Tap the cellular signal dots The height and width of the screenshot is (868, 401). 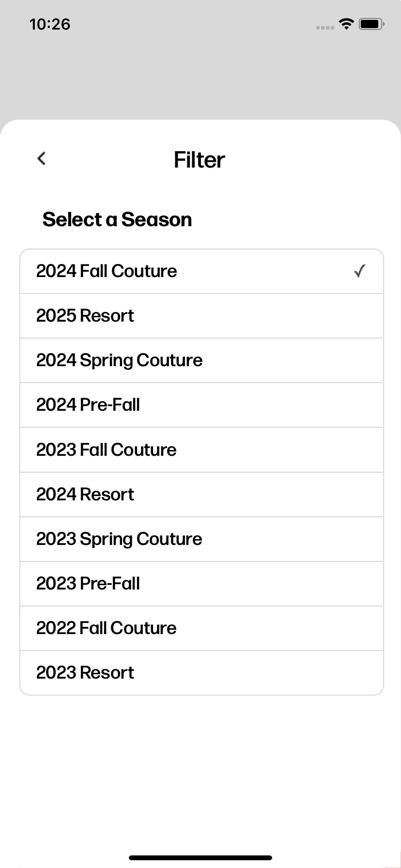(325, 28)
